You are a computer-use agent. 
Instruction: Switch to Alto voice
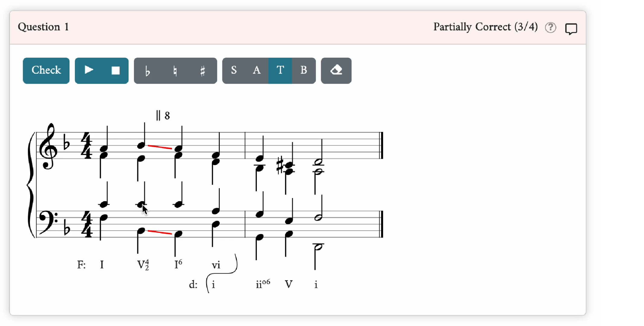coord(257,71)
